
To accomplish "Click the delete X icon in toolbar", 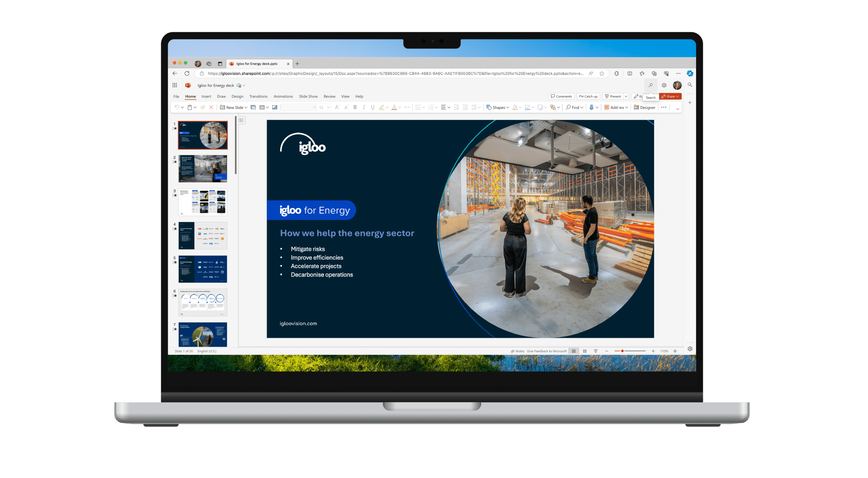I will [211, 107].
